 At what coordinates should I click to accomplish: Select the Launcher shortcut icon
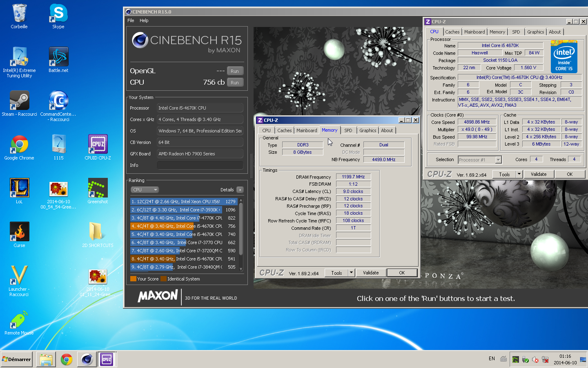[x=19, y=281]
